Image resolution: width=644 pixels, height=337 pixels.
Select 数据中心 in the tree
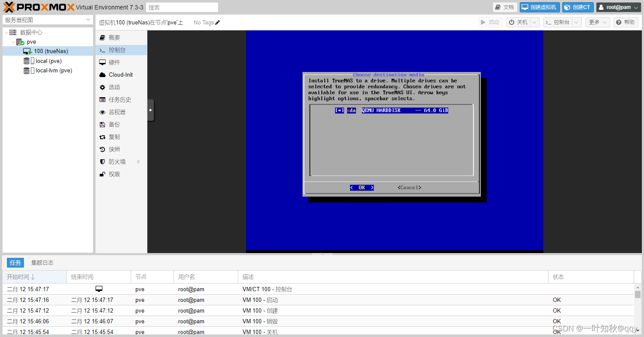[x=31, y=32]
